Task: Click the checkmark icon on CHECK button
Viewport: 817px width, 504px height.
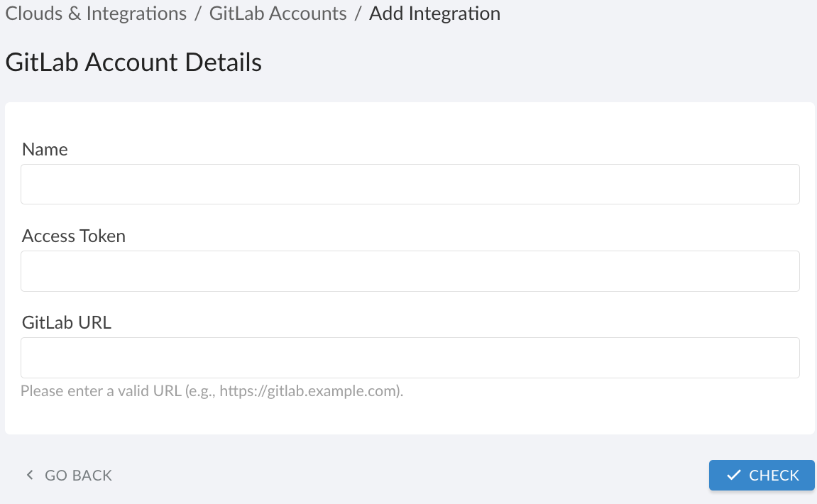Action: click(x=734, y=475)
